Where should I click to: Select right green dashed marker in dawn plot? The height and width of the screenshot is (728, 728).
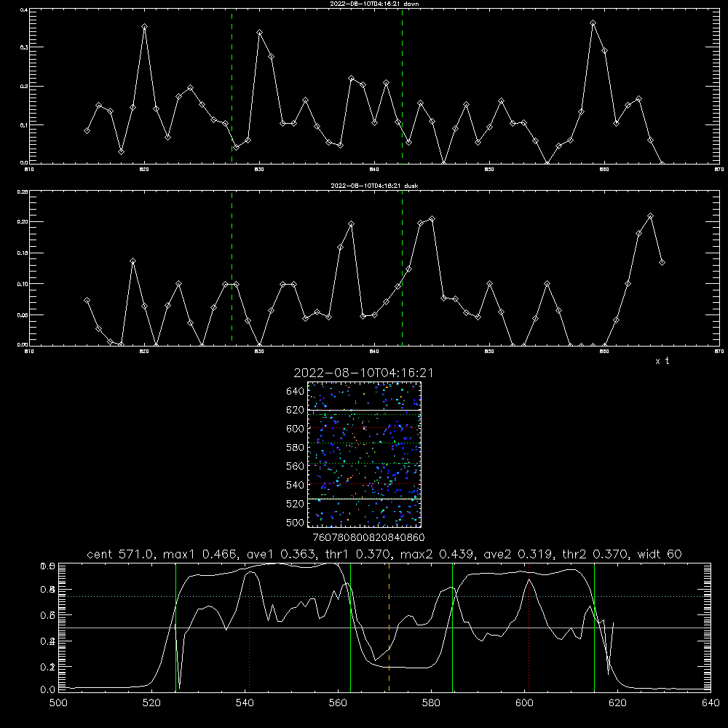click(402, 86)
